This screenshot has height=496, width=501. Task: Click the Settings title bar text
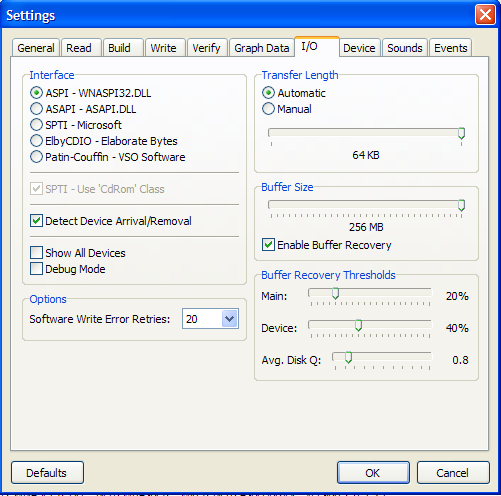pos(31,16)
